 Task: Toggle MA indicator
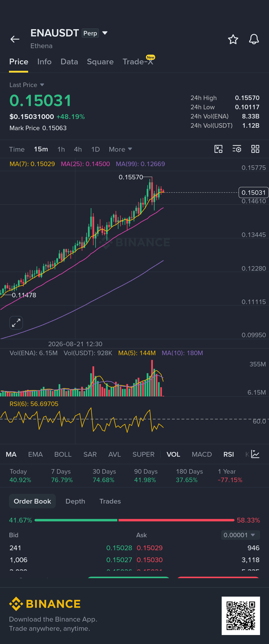11,454
